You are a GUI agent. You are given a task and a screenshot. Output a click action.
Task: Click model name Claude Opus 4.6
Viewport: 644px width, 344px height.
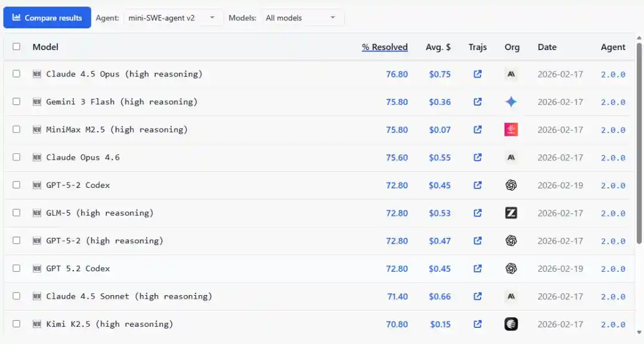coord(83,157)
